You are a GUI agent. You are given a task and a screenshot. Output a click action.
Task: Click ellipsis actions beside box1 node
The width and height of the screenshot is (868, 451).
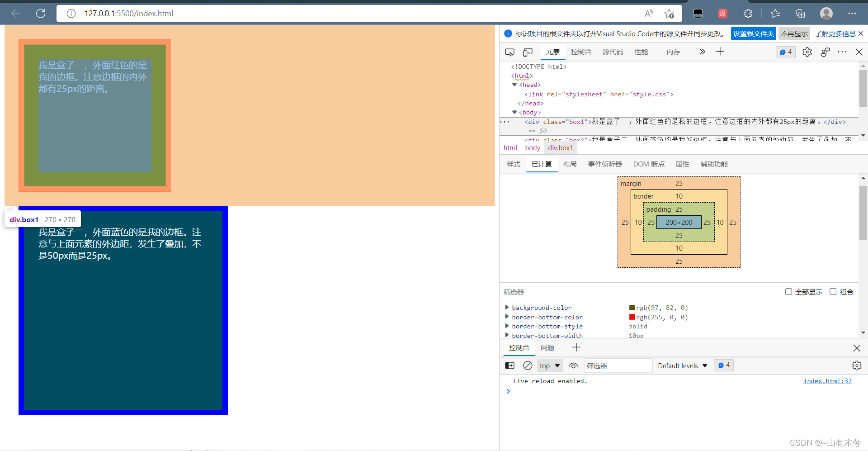505,122
